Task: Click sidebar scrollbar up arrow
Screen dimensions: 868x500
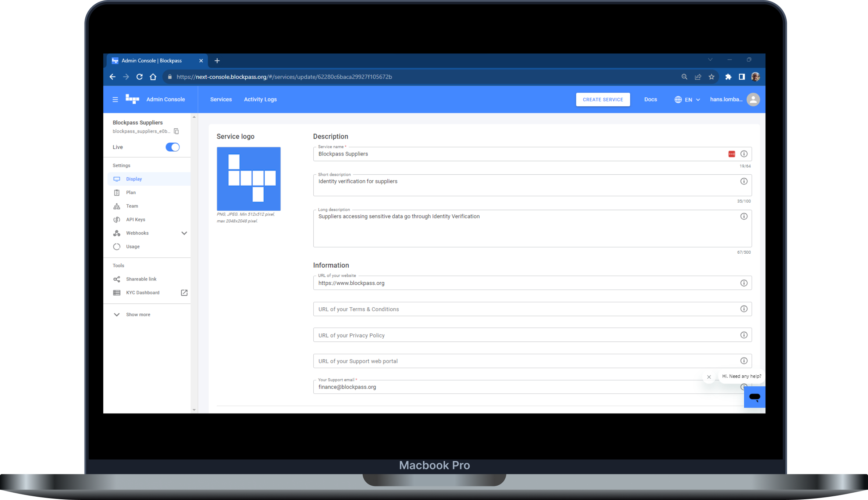Action: tap(194, 117)
